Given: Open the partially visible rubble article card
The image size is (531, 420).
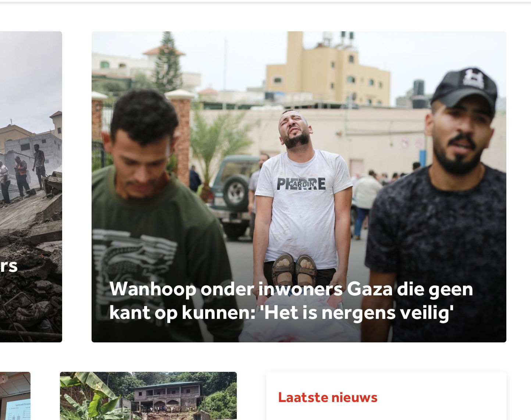Looking at the screenshot, I should click(x=31, y=187).
